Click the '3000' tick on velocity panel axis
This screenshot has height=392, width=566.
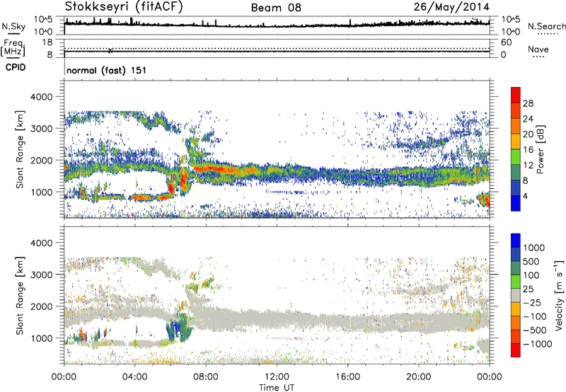pyautogui.click(x=41, y=275)
